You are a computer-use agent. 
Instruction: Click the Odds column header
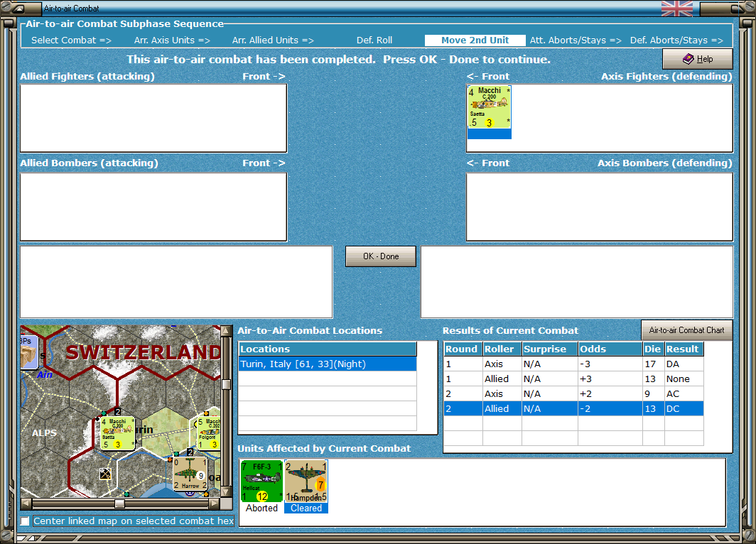[x=610, y=349]
